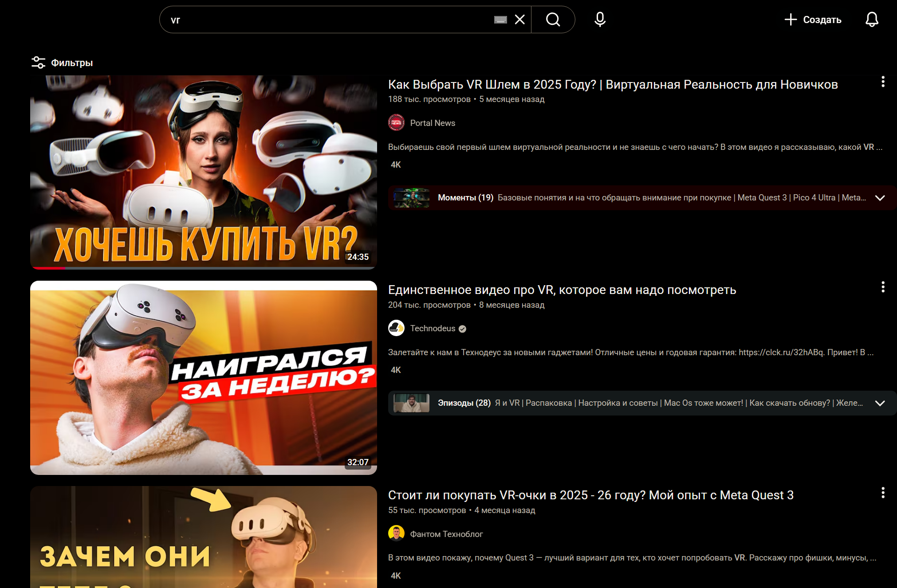Clear the search field with X icon
This screenshot has width=897, height=588.
[519, 20]
